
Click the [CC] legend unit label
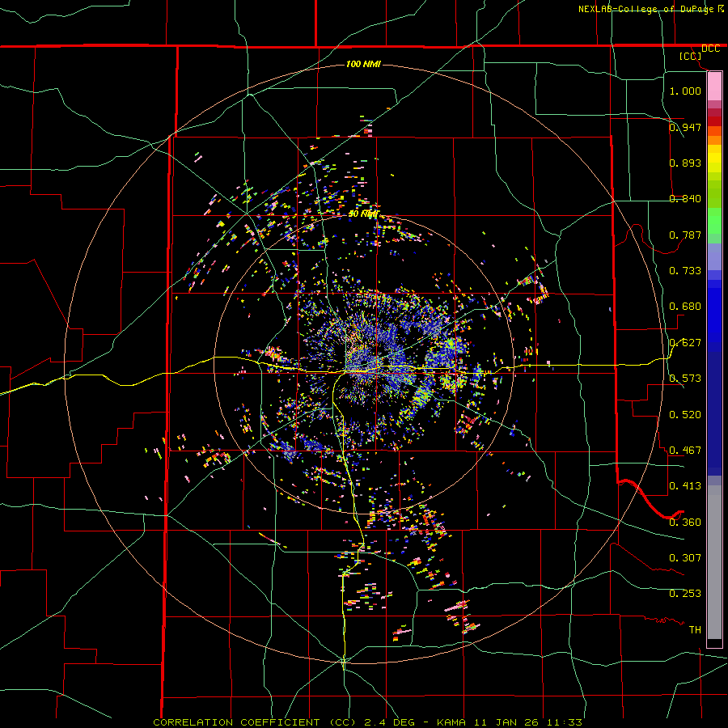(690, 56)
